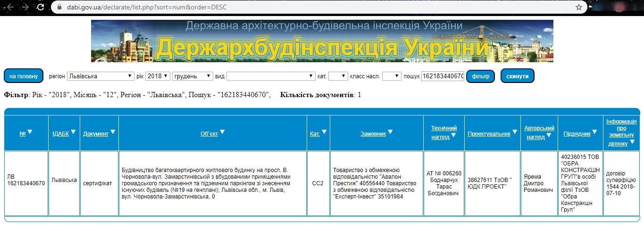Screen dimensions: 644x231
Task: Select the Будівництво багатоквартирного житлового будинку description
Action: pos(213,183)
